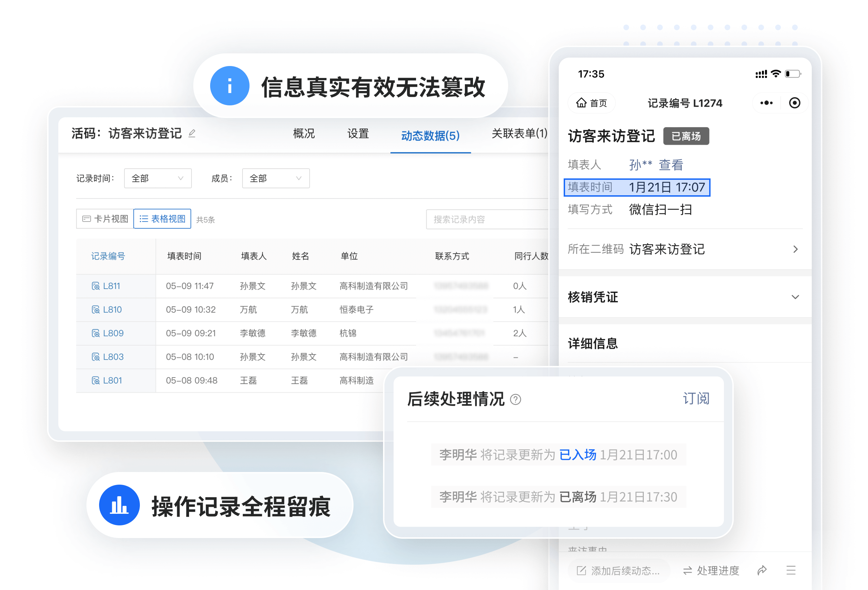
Task: Open record L810
Action: [112, 309]
